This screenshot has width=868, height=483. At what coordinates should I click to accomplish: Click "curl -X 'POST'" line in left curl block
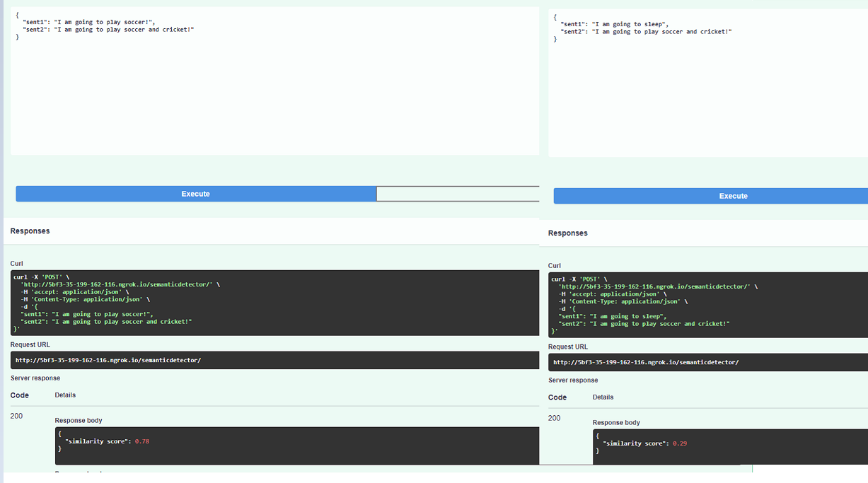coord(42,277)
